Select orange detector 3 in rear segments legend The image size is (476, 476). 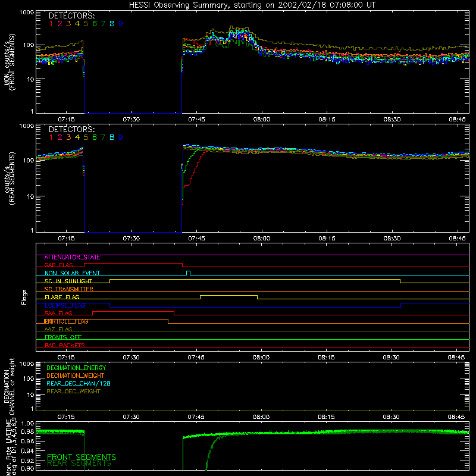[68, 137]
